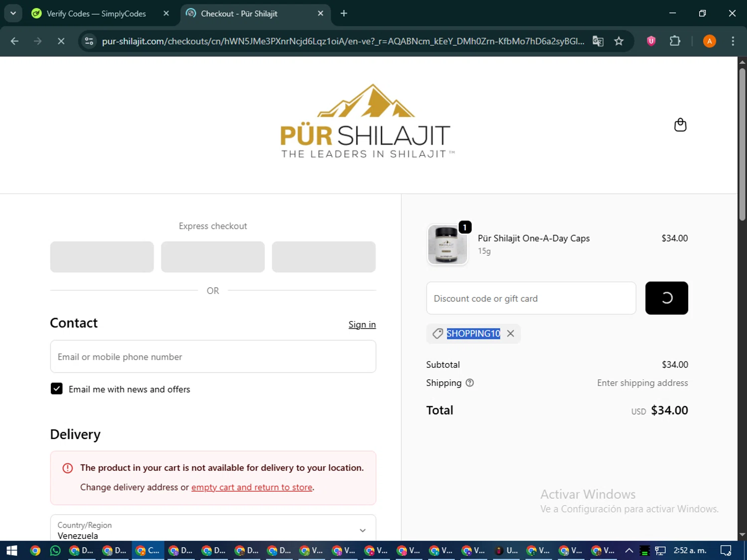Open the purple shield extension icon
Viewport: 747px width, 560px height.
point(651,41)
